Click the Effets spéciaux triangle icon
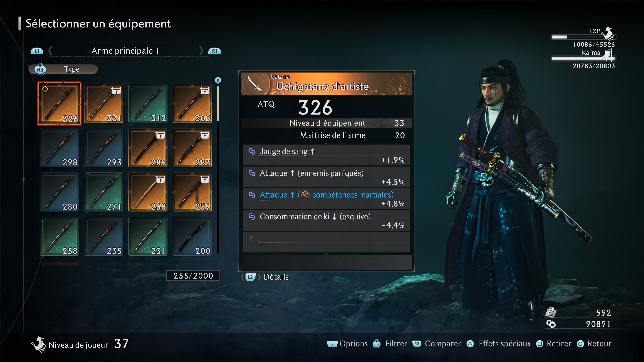Screen dimensions: 644x362 click(470, 344)
